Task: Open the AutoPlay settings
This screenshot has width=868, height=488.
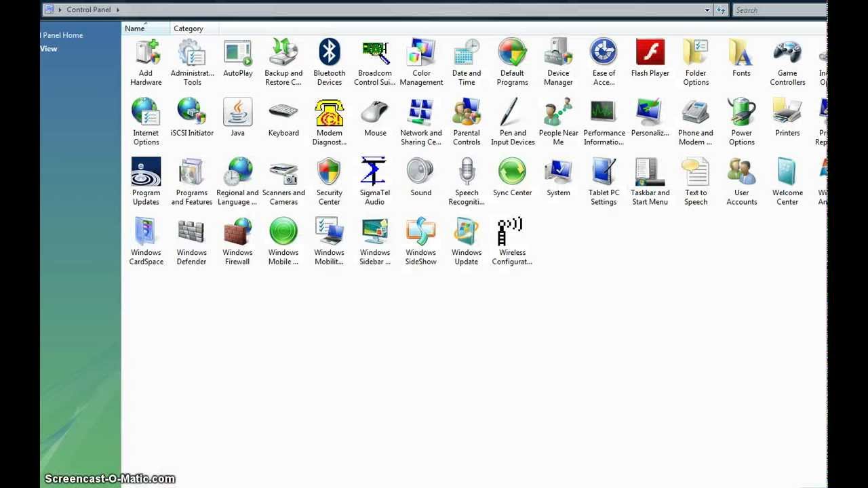Action: tap(237, 58)
